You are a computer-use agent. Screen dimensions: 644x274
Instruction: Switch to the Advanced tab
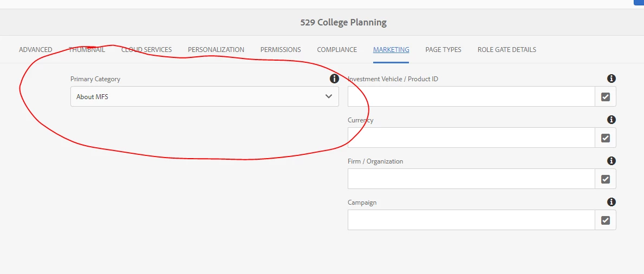click(x=35, y=50)
